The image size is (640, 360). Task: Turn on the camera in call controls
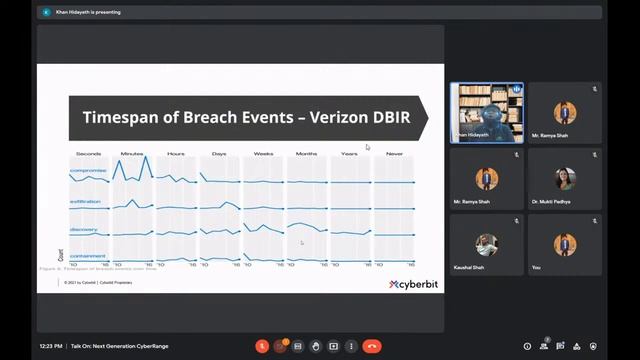pos(280,346)
